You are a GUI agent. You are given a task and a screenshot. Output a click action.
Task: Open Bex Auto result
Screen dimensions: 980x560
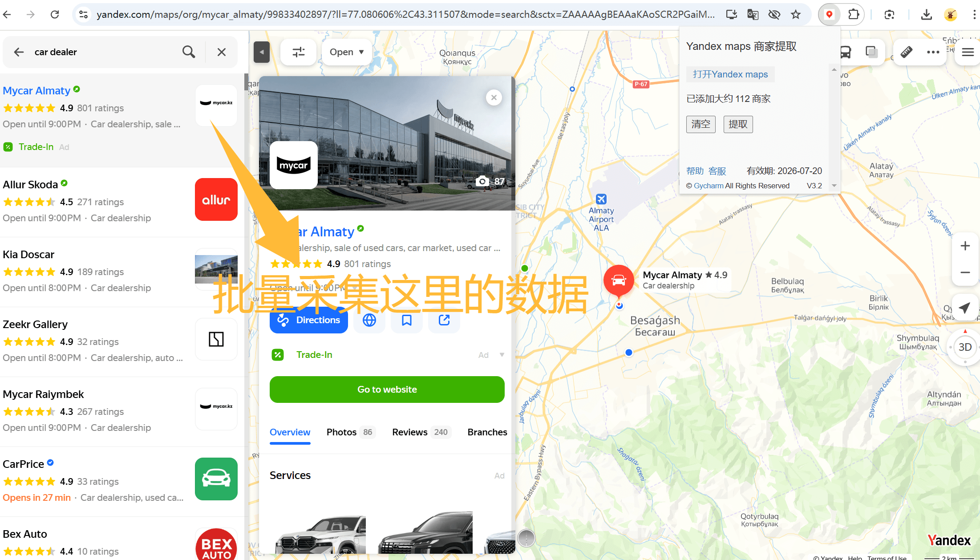coord(25,534)
